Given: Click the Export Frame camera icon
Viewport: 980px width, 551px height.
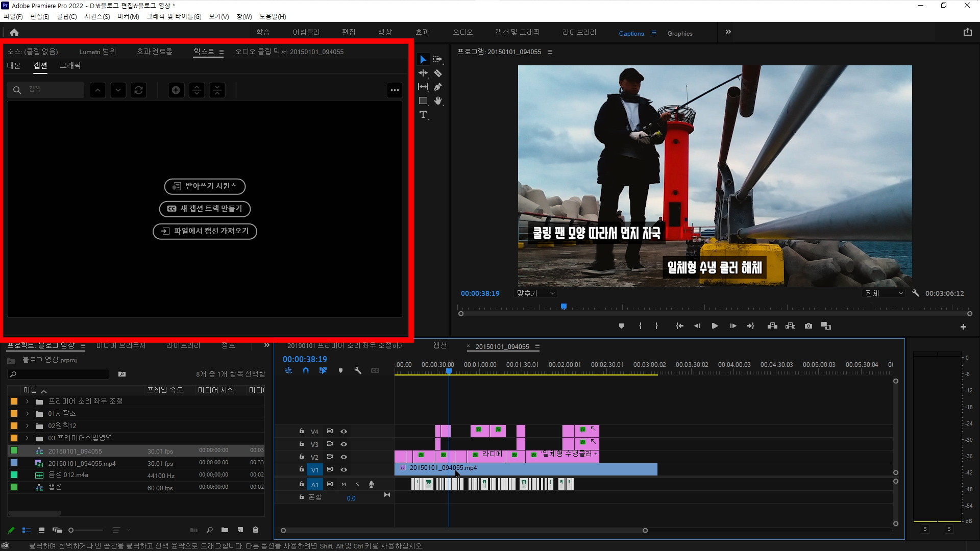Looking at the screenshot, I should pos(808,326).
